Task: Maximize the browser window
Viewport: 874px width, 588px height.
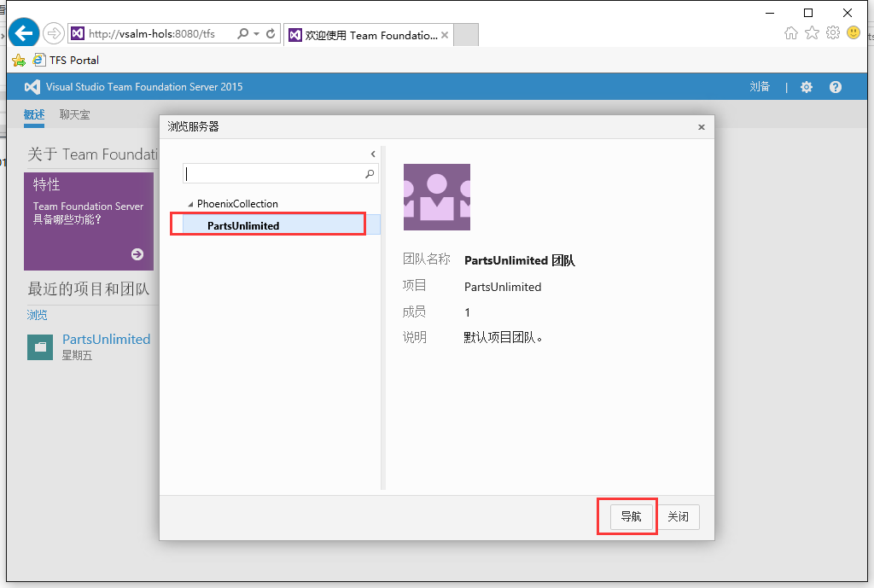Action: tap(808, 13)
